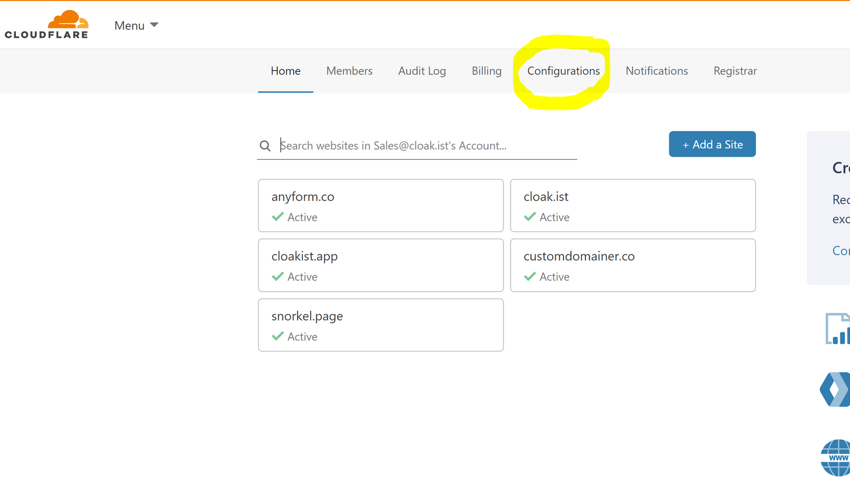Switch to the Home tab

pos(285,71)
